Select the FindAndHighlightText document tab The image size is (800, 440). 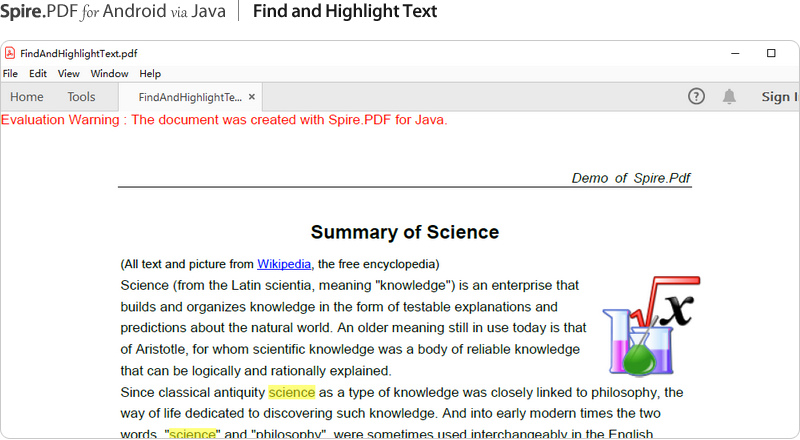[189, 97]
